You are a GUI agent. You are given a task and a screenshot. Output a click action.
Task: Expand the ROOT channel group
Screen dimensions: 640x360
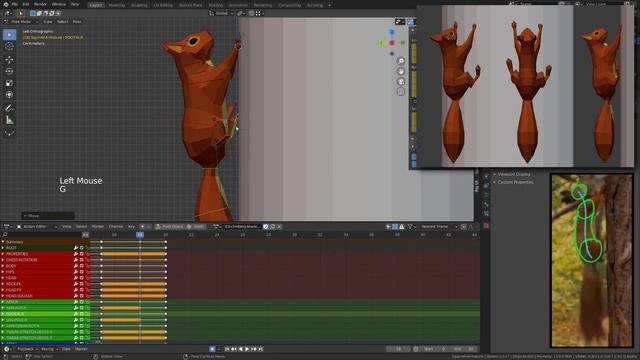coord(3,248)
